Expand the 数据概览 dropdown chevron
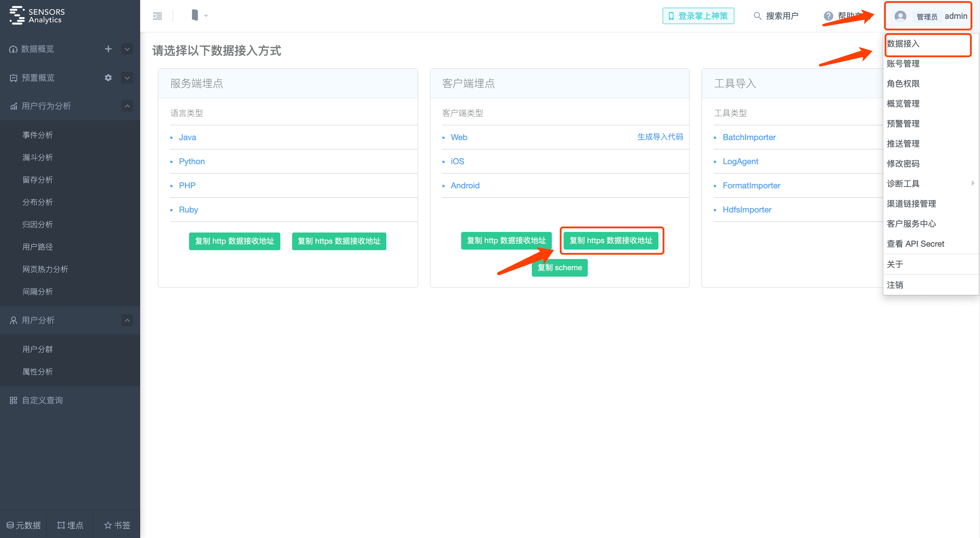Image resolution: width=980 pixels, height=538 pixels. point(127,49)
